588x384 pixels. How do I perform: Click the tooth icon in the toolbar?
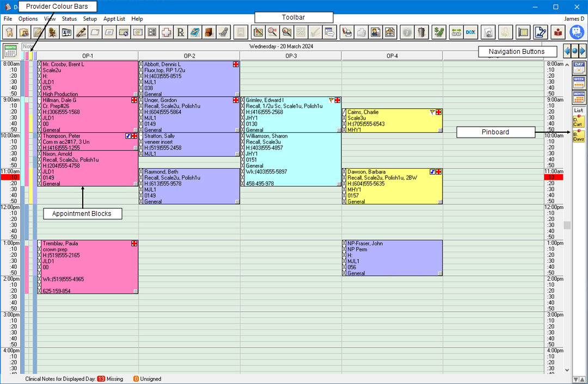[x=10, y=32]
